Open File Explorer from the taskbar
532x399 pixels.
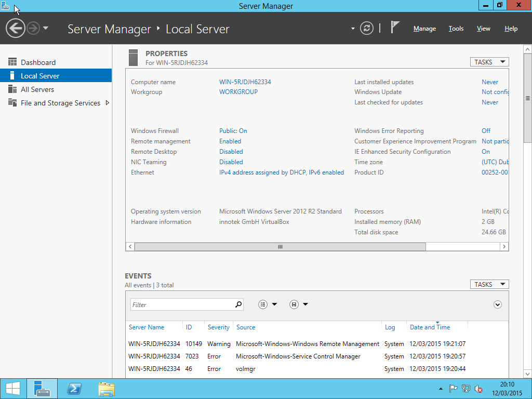[107, 389]
